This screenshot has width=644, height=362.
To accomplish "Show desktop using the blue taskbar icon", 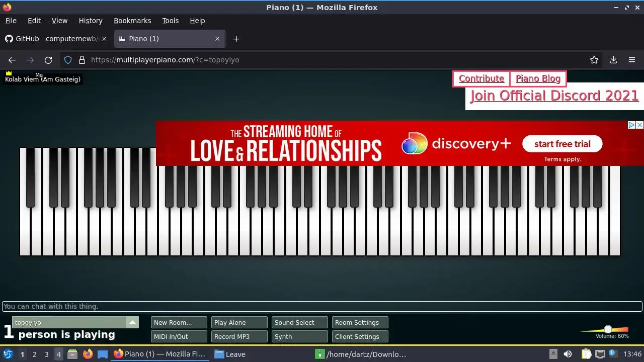I will tap(103, 354).
